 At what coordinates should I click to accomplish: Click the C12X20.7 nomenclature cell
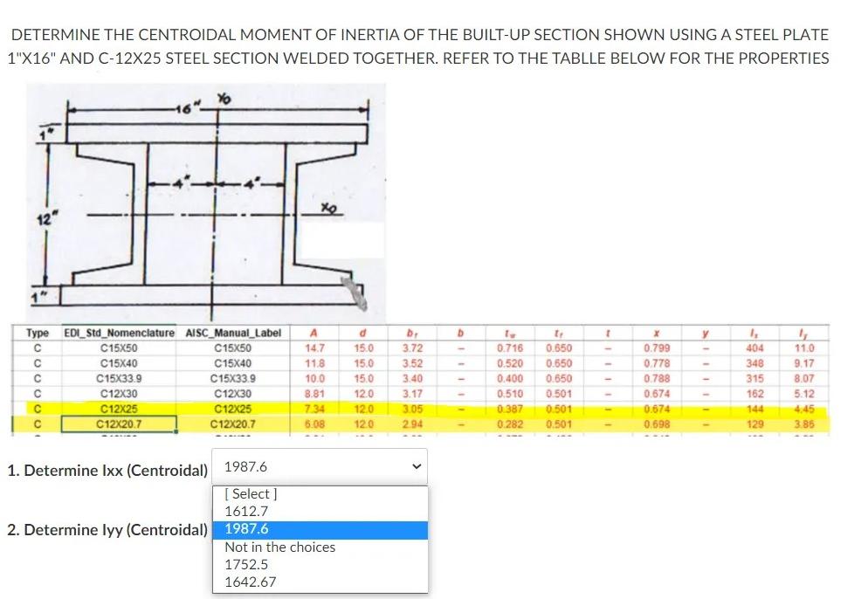tap(121, 422)
